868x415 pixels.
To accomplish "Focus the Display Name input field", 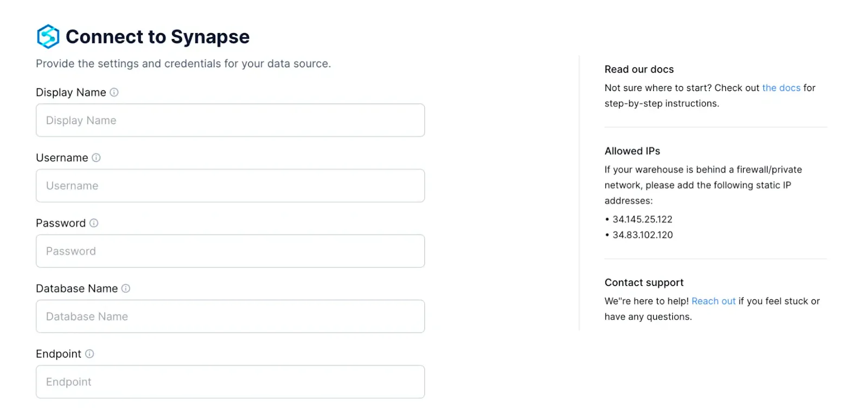I will tap(230, 120).
